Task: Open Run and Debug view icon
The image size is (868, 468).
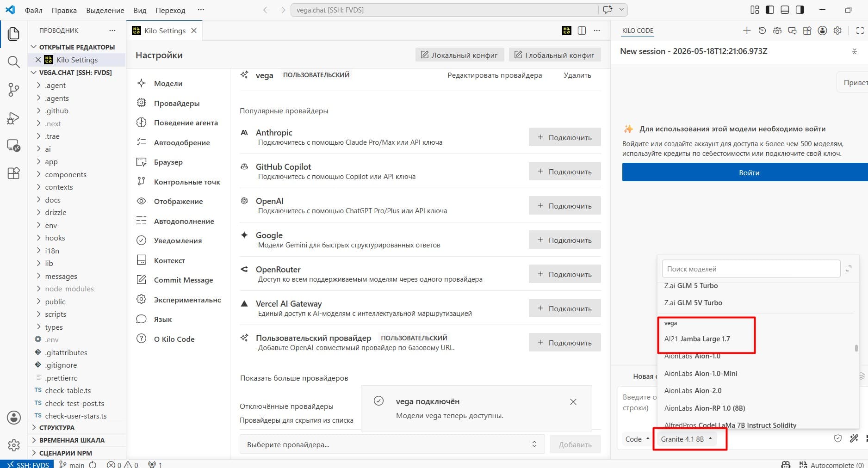Action: click(x=14, y=118)
